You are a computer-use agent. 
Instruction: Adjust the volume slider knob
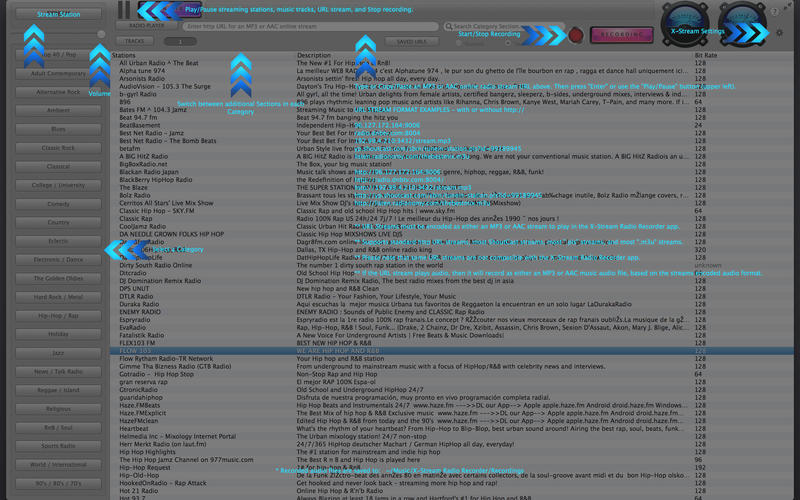(100, 35)
